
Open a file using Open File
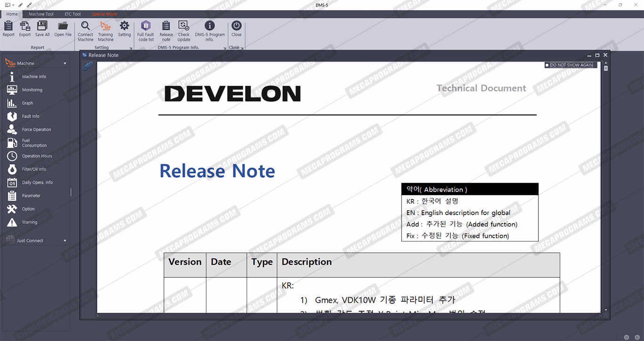63,28
